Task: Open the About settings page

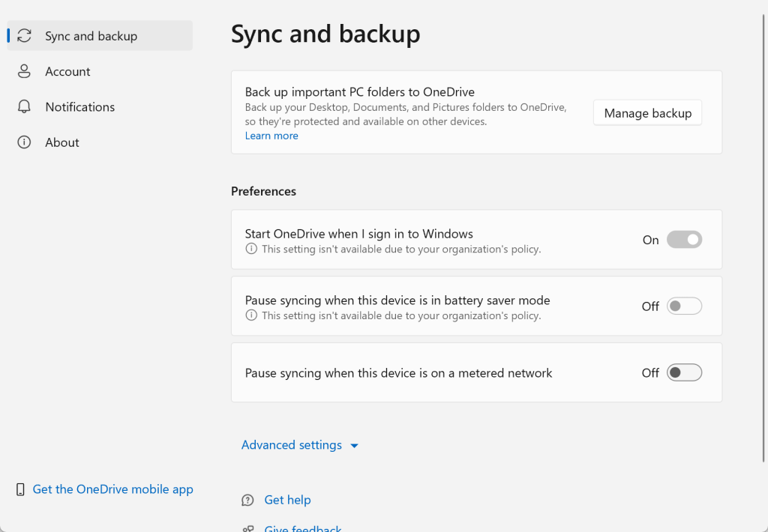Action: point(61,142)
